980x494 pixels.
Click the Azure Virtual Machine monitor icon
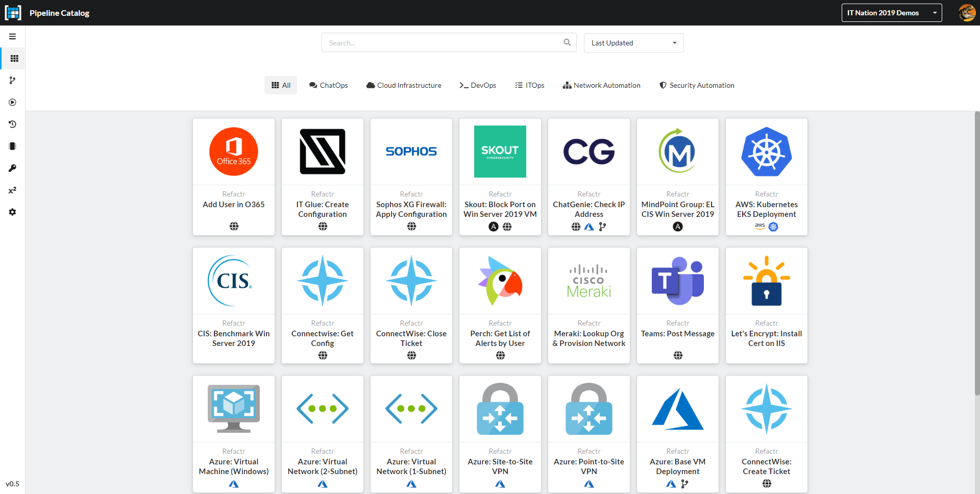(234, 409)
